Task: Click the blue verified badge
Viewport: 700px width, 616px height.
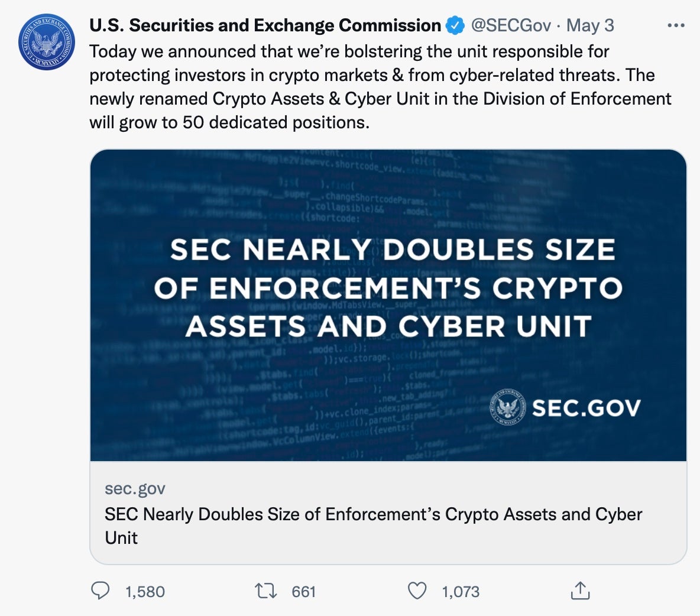Action: (x=455, y=25)
